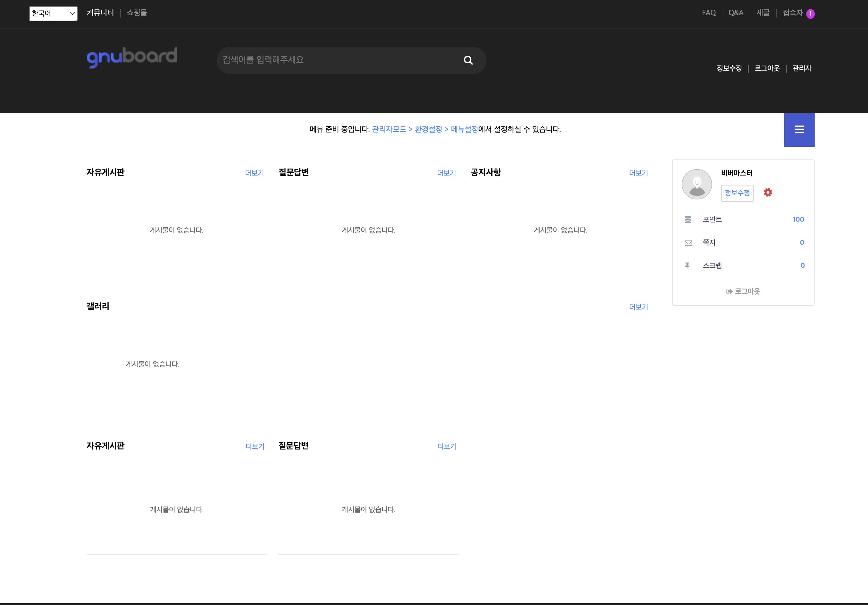868x605 pixels.
Task: Click 로그아웃 at bottom of profile box
Action: (743, 291)
